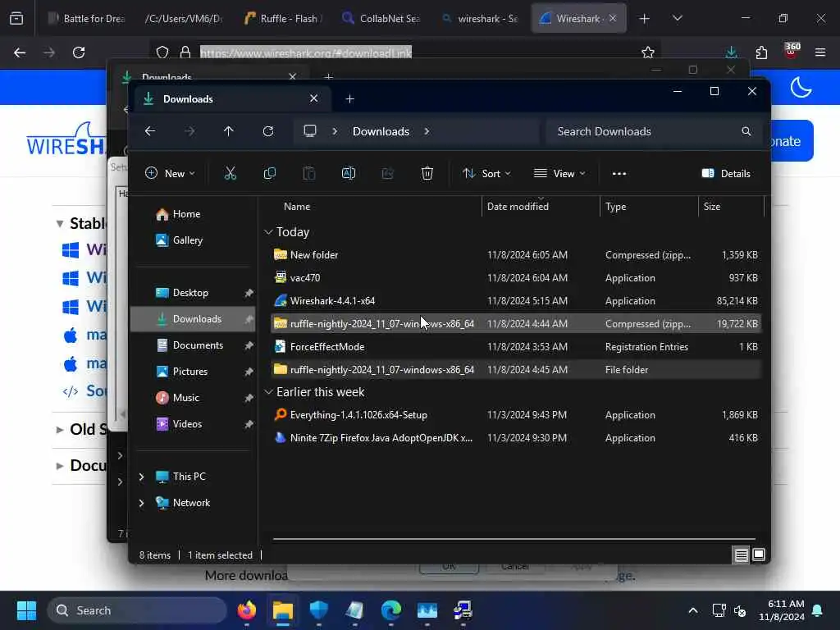Image resolution: width=840 pixels, height=630 pixels.
Task: Open Microsoft Edge from the taskbar
Action: 391,610
